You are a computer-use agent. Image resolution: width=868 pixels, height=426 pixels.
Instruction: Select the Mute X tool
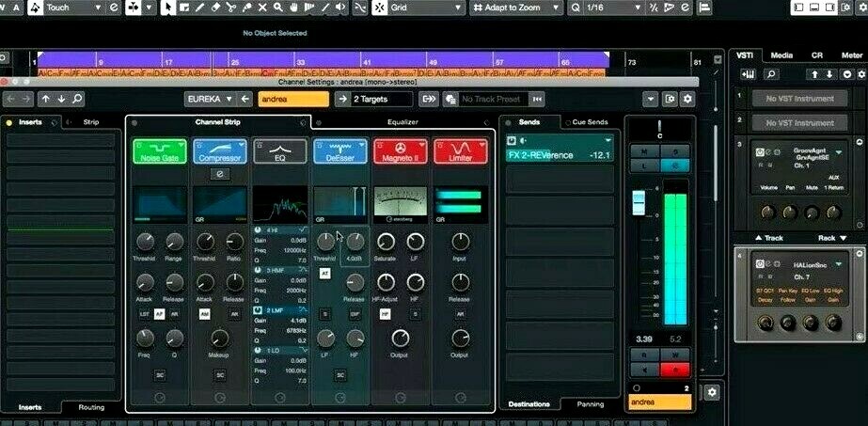click(x=262, y=8)
